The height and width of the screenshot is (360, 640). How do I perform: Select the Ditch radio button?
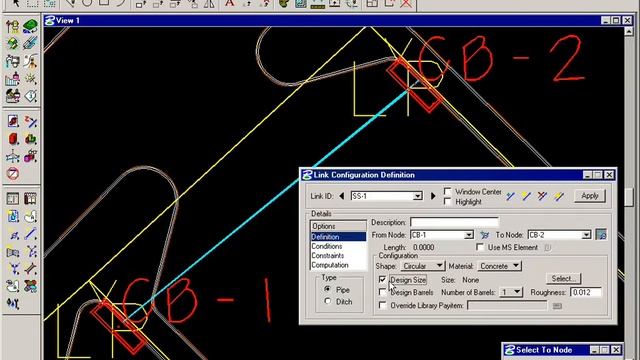point(327,301)
